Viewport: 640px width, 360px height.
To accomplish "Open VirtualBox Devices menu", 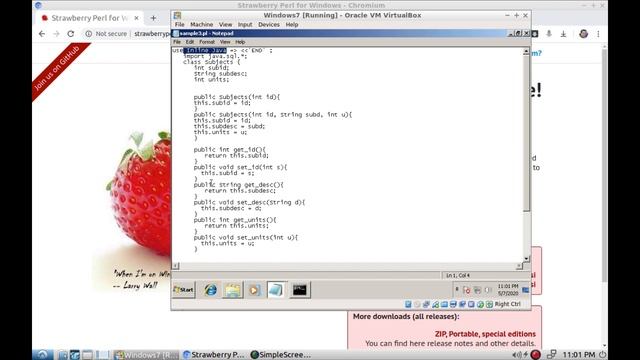I will click(x=269, y=24).
